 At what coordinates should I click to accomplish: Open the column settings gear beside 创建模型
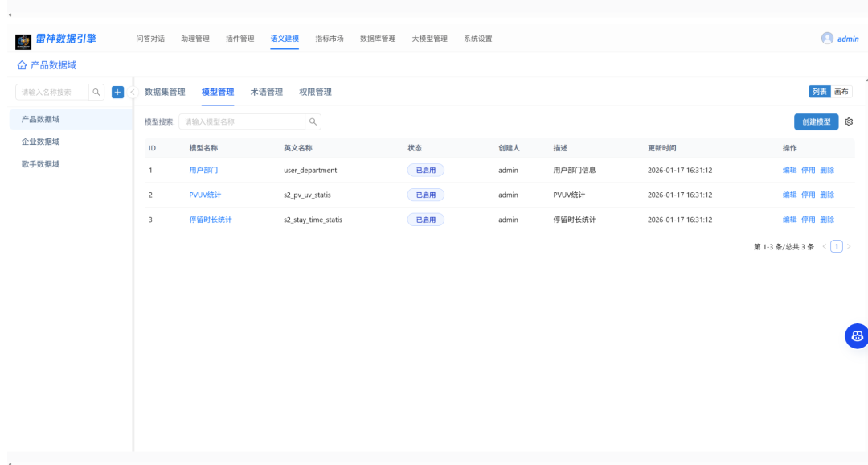(x=848, y=122)
